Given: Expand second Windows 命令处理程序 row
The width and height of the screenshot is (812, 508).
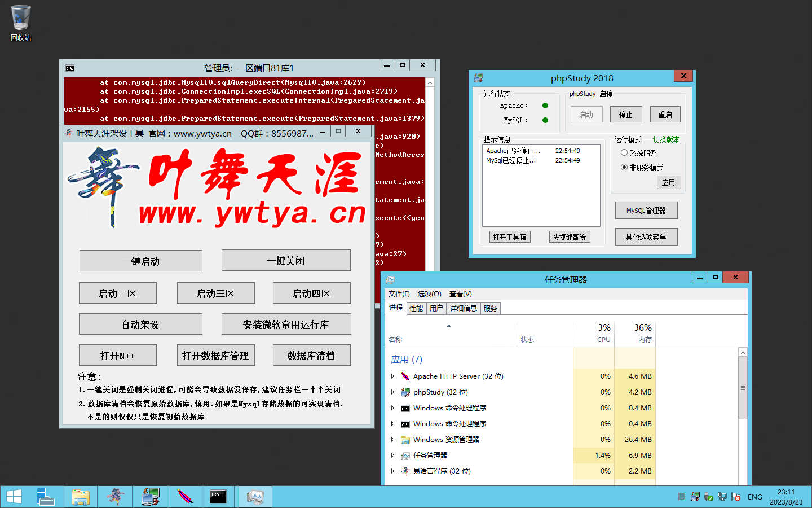Looking at the screenshot, I should point(392,423).
